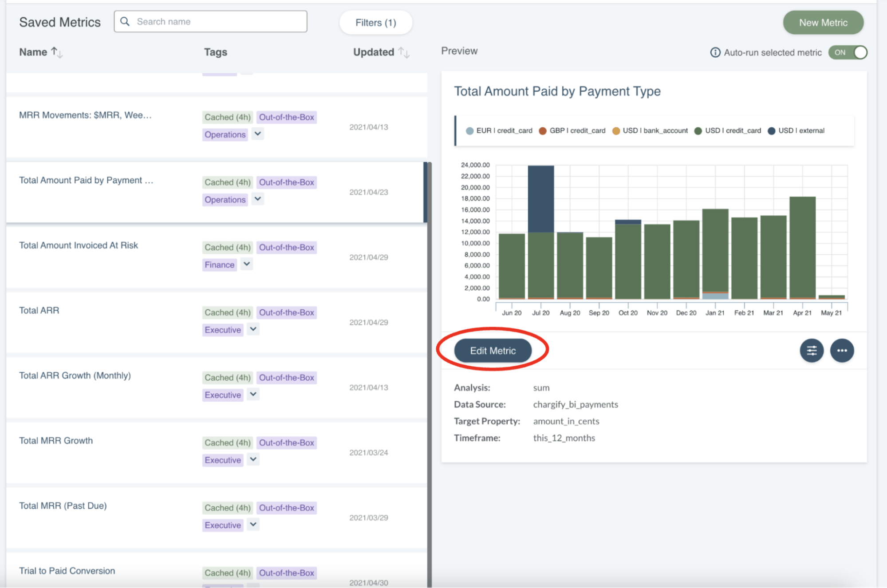Toggle the USD external legend dot

click(771, 131)
